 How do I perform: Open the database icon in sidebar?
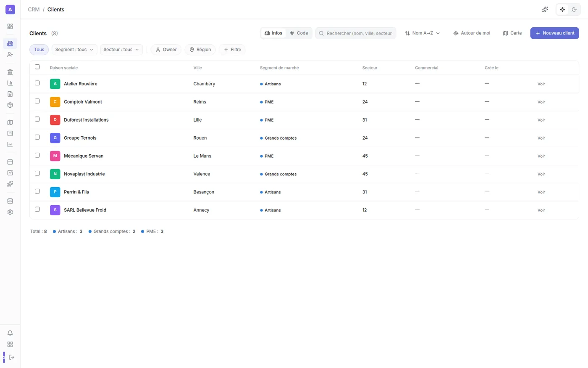[10, 201]
